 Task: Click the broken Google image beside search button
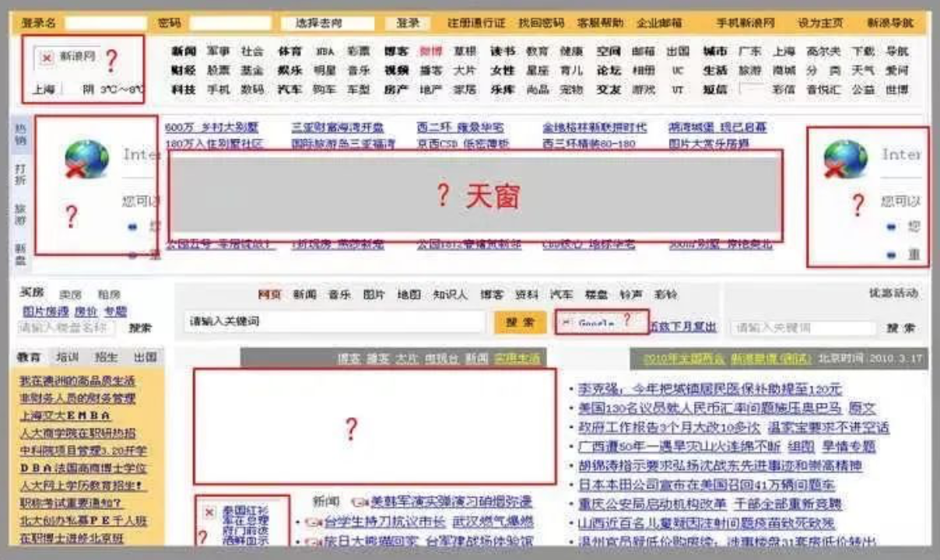point(566,322)
